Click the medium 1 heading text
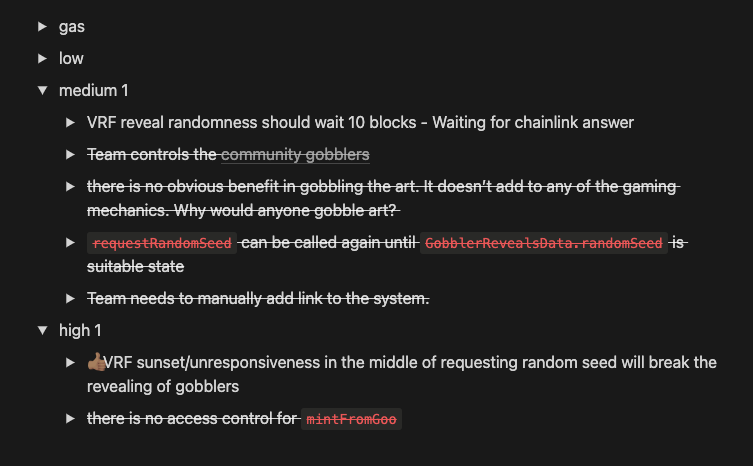Viewport: 753px width, 466px height. tap(94, 91)
